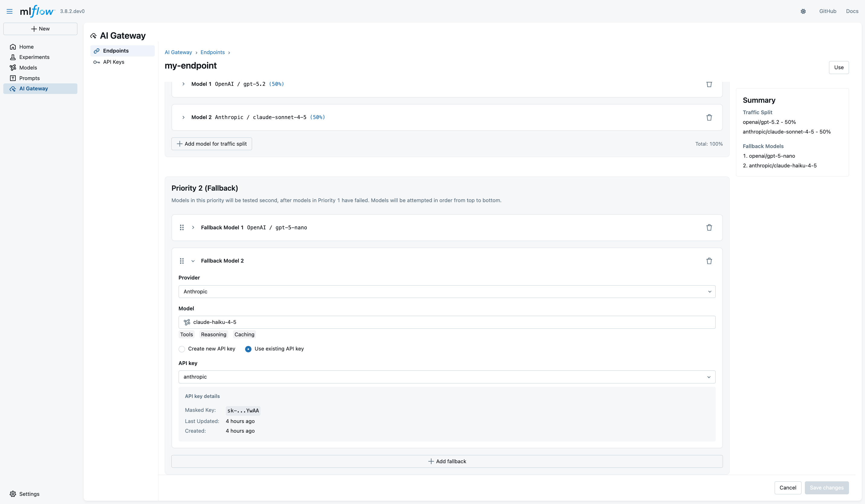Image resolution: width=865 pixels, height=504 pixels.
Task: Save changes to the endpoint
Action: [x=826, y=487]
